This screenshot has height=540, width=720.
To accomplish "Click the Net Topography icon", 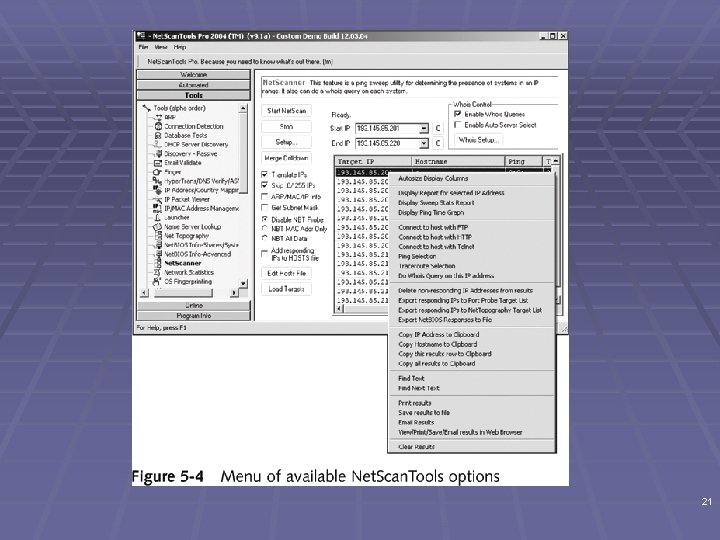I will tap(158, 236).
